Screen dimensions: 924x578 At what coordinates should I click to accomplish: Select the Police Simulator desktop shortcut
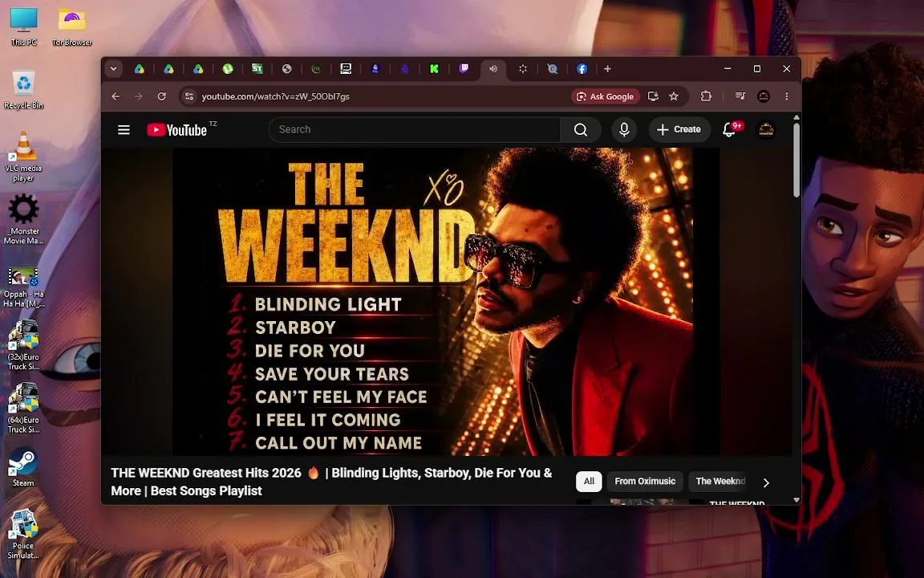click(x=23, y=535)
